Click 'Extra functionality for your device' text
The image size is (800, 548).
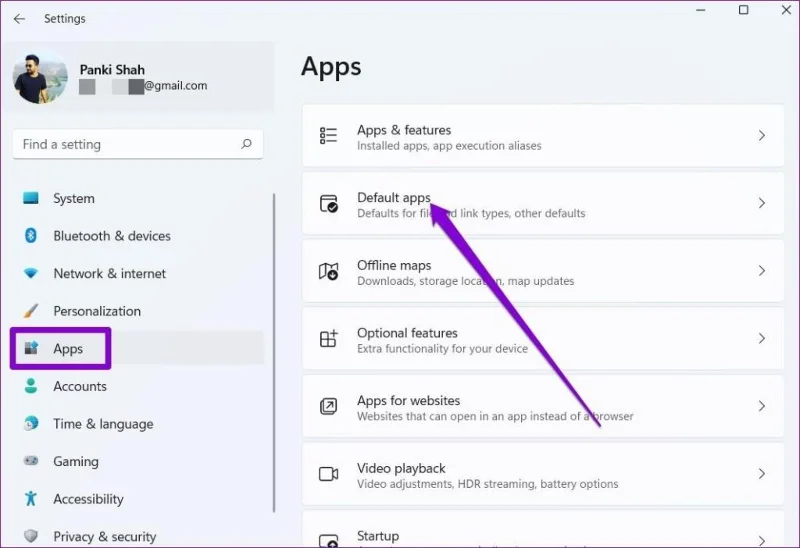(x=442, y=349)
